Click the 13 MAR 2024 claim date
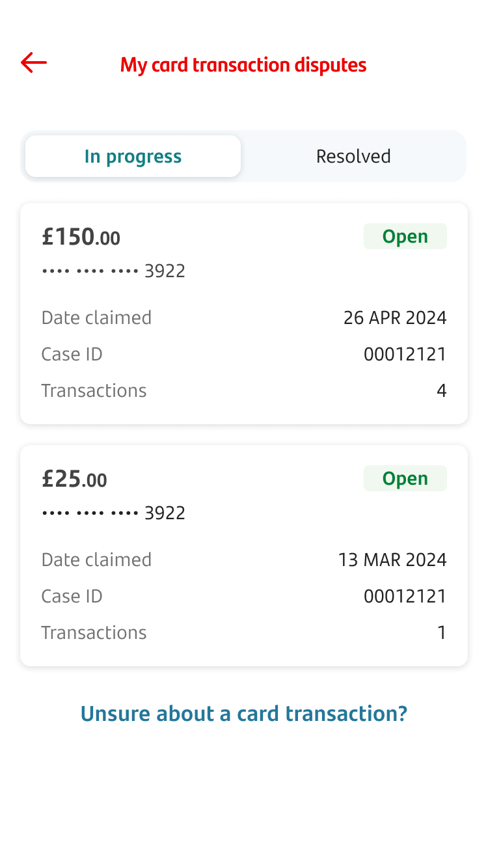Screen dimensions: 488x868 392,560
